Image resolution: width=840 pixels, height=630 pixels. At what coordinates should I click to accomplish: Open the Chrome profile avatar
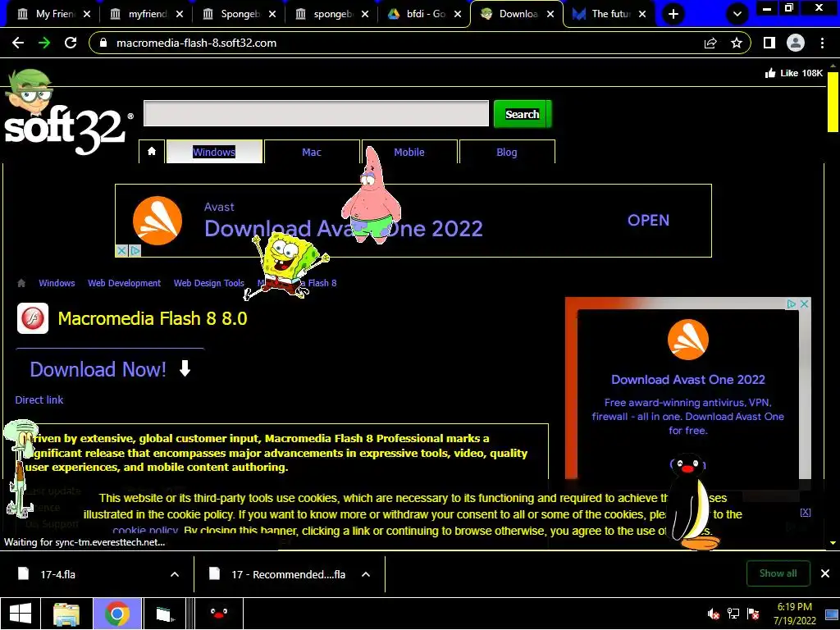796,43
